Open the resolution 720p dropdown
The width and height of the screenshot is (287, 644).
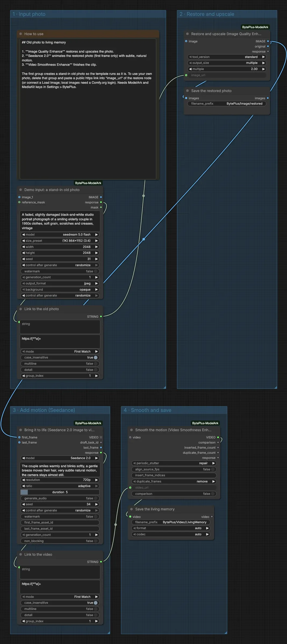tap(60, 480)
